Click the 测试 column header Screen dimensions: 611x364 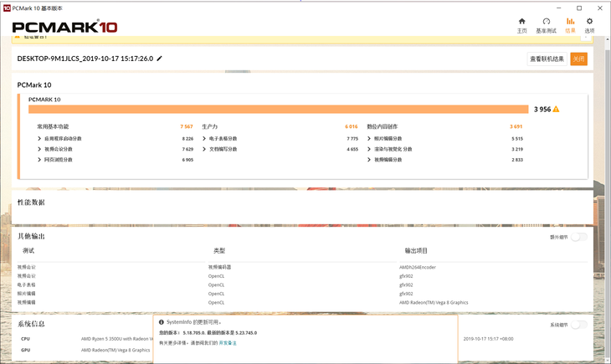point(28,250)
